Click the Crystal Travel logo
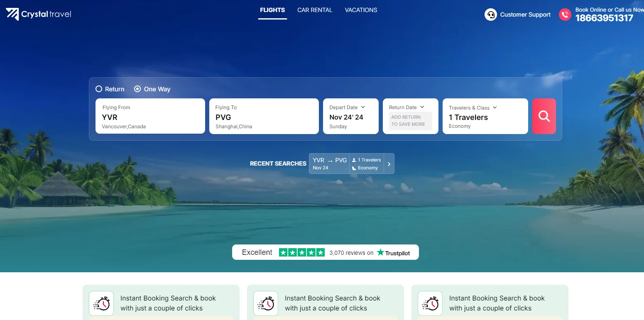The width and height of the screenshot is (644, 320). coord(39,14)
